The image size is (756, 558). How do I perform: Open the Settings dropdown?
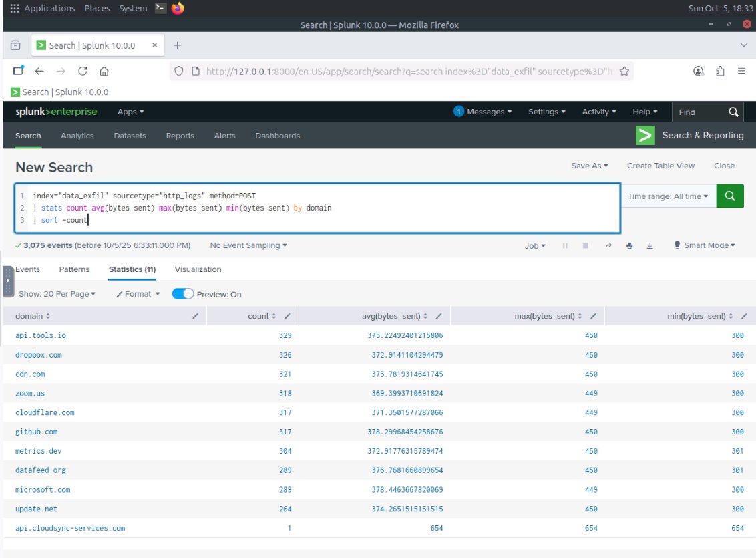(547, 112)
